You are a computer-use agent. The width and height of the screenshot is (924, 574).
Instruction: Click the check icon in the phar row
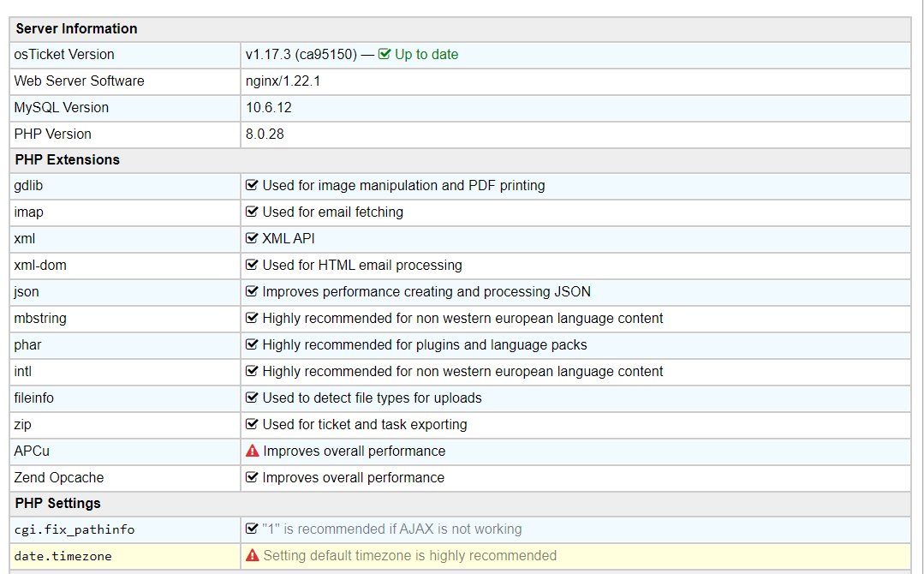click(252, 344)
